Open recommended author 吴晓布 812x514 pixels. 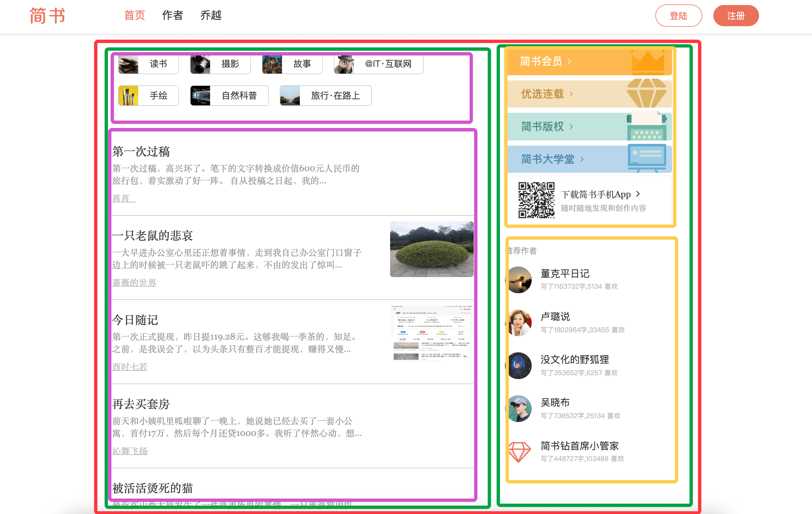click(555, 402)
